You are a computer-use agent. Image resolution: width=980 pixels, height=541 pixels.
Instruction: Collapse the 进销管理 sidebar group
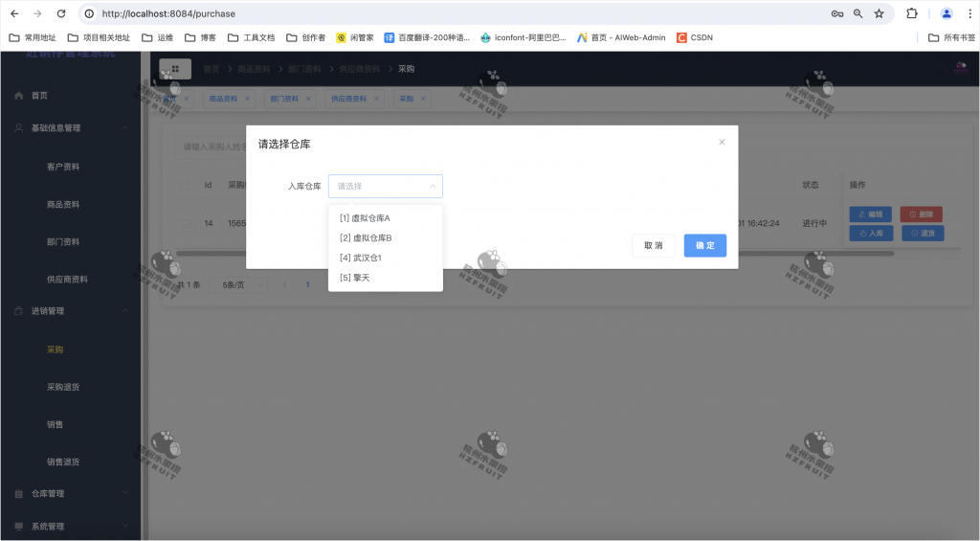70,311
